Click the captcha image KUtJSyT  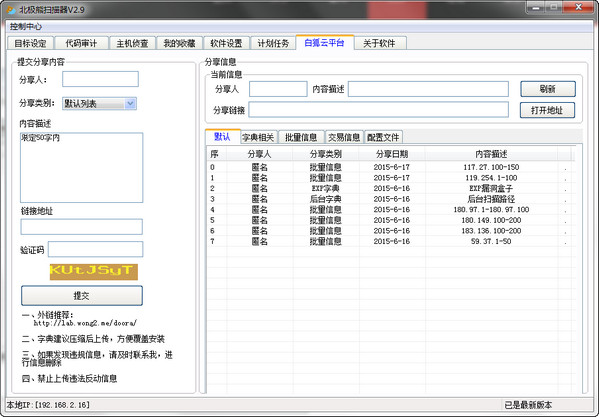(94, 271)
